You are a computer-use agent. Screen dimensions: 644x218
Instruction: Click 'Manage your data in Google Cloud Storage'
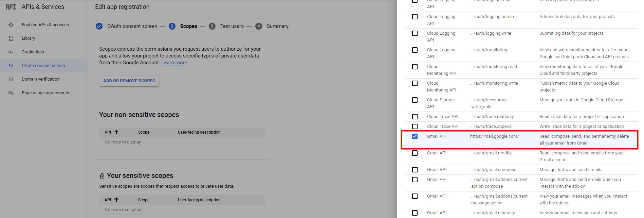click(x=581, y=100)
